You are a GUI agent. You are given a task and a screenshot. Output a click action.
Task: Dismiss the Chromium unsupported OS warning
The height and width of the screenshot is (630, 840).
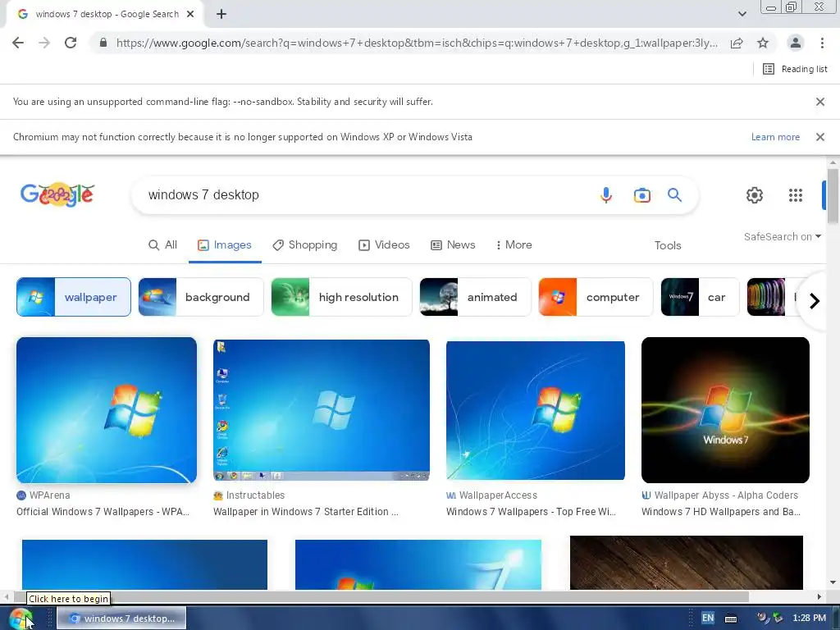tap(819, 137)
